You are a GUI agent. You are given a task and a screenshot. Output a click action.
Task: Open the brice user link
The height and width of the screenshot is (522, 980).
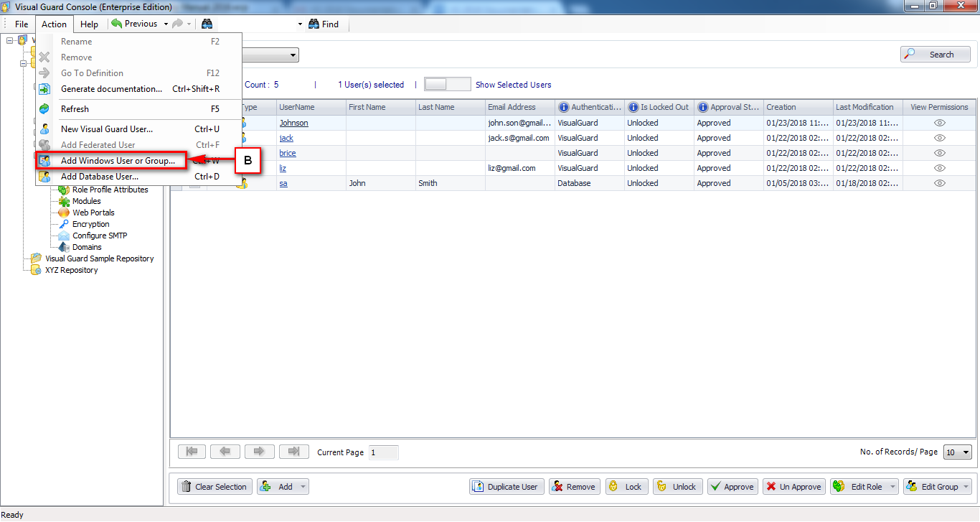(287, 153)
